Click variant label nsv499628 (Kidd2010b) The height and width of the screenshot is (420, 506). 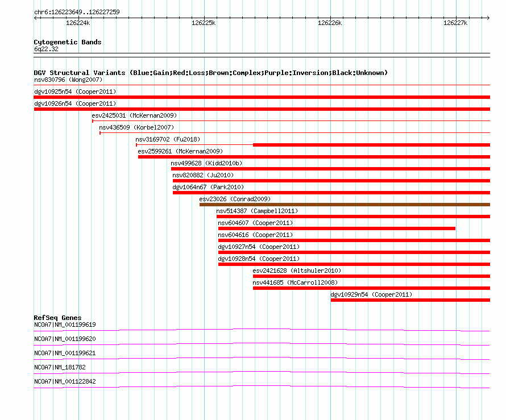click(x=206, y=163)
